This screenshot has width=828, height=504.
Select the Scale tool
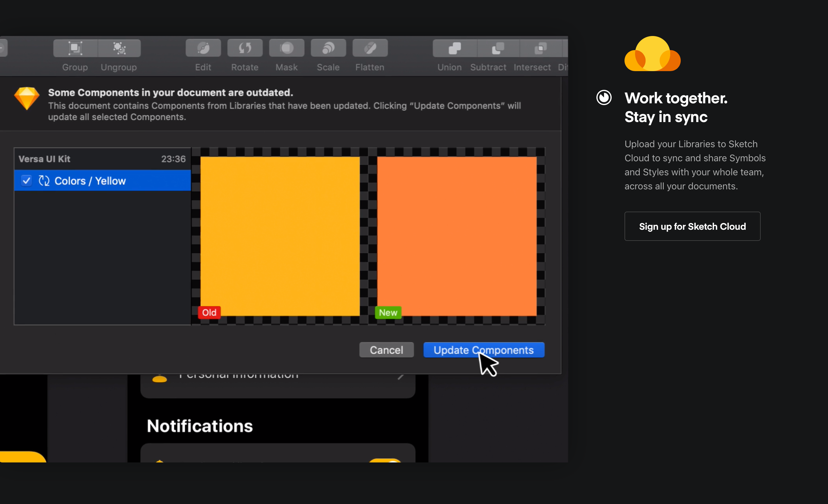(x=327, y=56)
